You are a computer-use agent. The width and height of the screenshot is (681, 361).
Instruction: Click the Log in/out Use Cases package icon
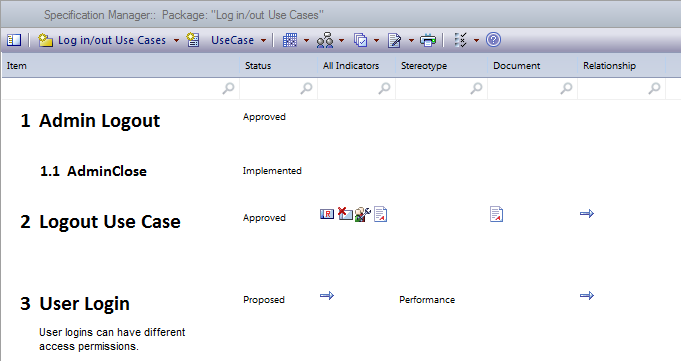45,40
